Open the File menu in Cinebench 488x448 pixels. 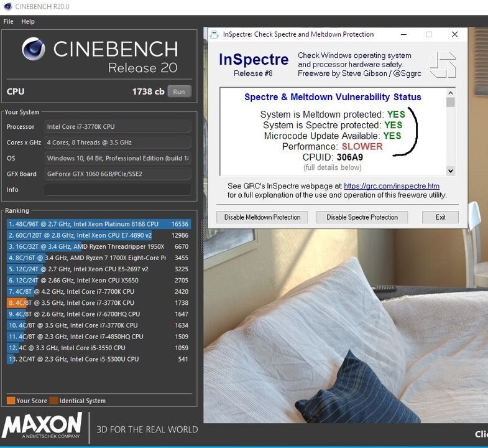(8, 22)
